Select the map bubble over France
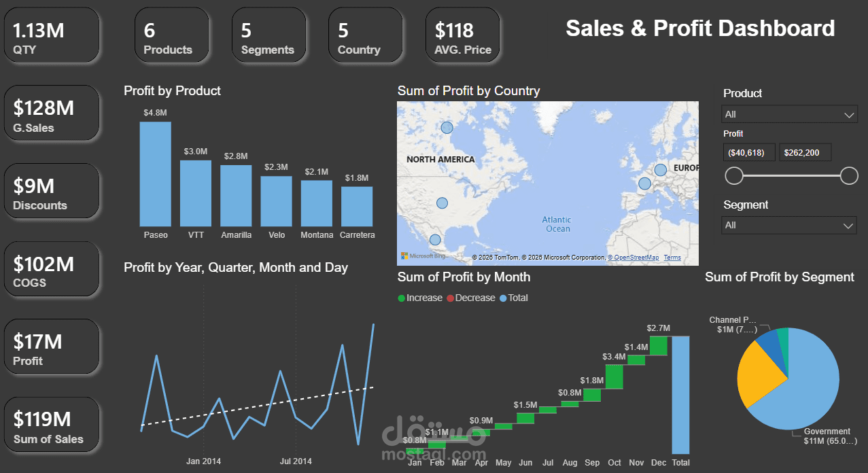868x473 pixels. click(x=644, y=183)
